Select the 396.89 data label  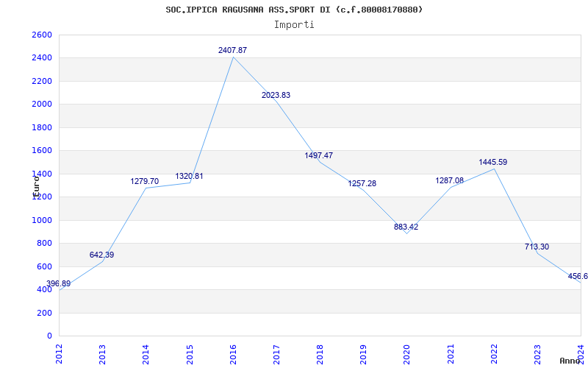(x=59, y=283)
